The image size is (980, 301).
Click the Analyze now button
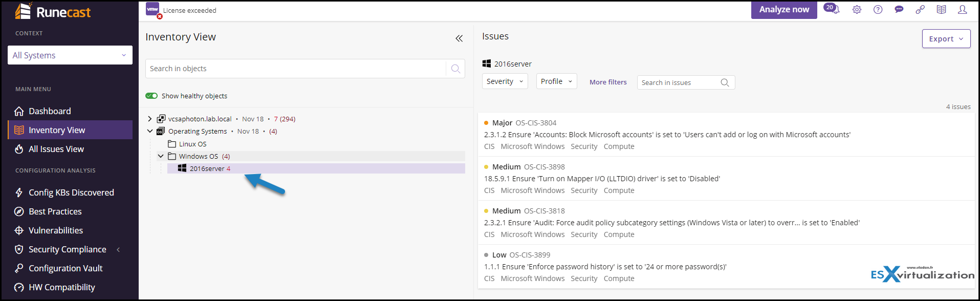784,10
